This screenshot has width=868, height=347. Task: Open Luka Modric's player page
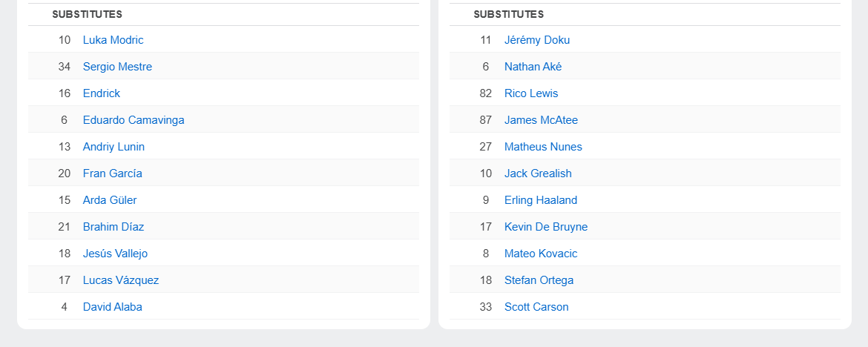tap(113, 40)
